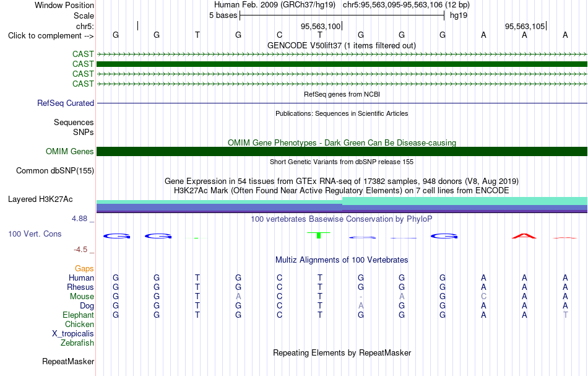Click the blue layer of the H3K27Ac signal
The image size is (588, 376).
tap(342, 208)
